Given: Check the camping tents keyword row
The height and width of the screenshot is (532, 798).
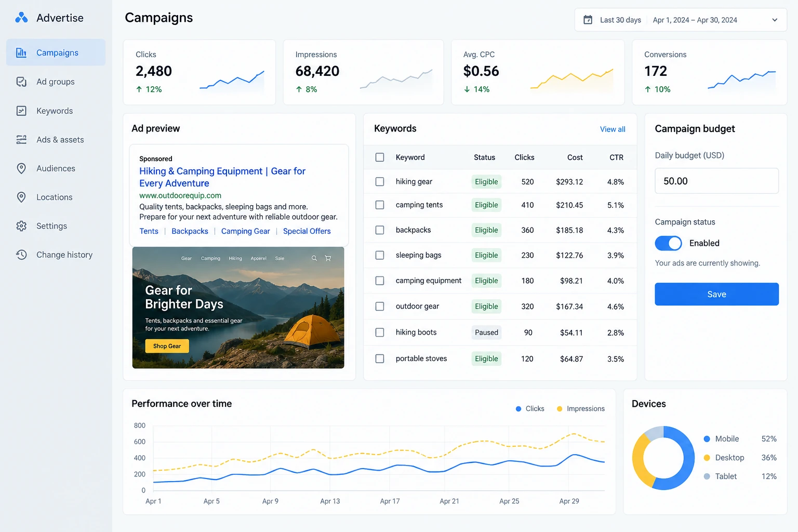Looking at the screenshot, I should pos(380,205).
